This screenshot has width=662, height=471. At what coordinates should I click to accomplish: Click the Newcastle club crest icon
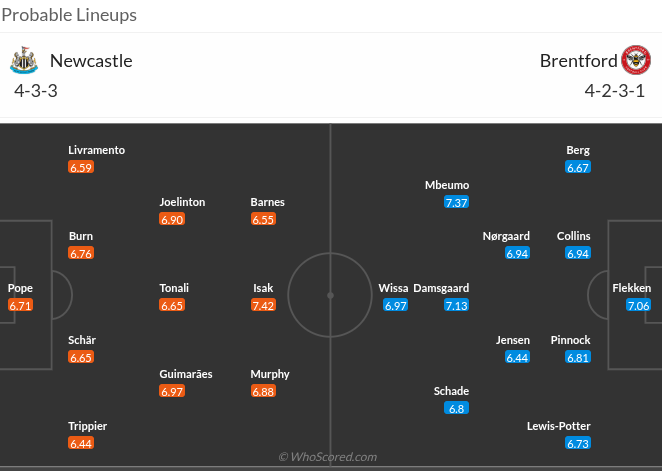[24, 61]
